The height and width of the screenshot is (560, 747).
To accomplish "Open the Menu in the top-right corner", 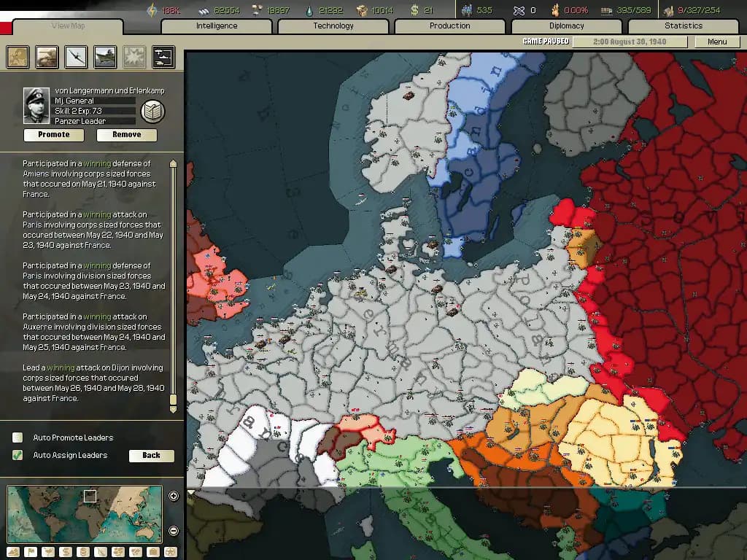I will [716, 42].
